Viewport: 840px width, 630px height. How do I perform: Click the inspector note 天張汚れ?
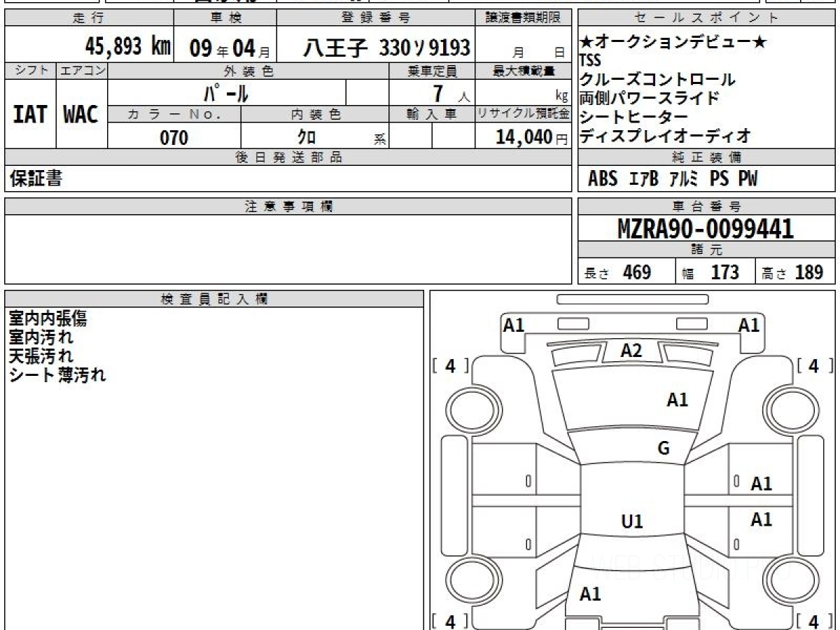point(41,356)
